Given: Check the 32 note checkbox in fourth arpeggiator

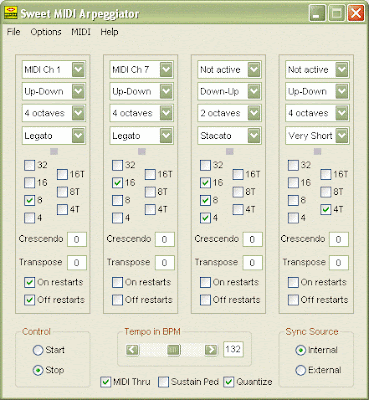Looking at the screenshot, I should tap(293, 165).
